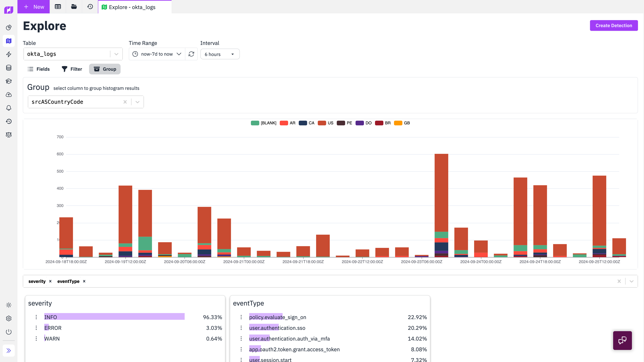Remove the severity field chip
The image size is (644, 362).
(x=50, y=281)
